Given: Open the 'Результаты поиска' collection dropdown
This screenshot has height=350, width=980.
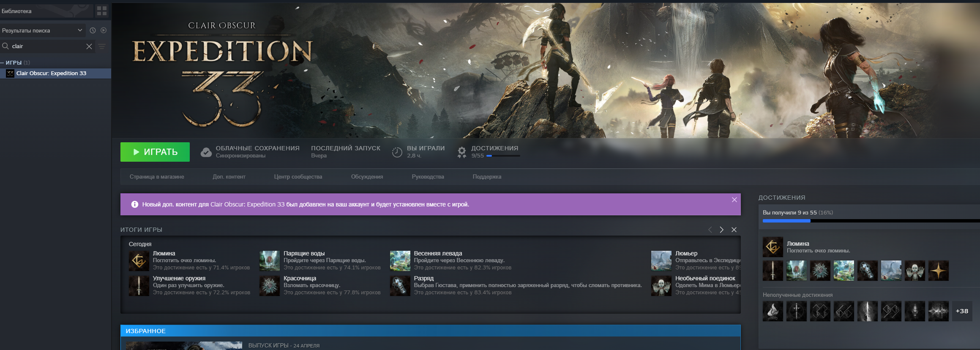Looking at the screenshot, I should pos(42,30).
